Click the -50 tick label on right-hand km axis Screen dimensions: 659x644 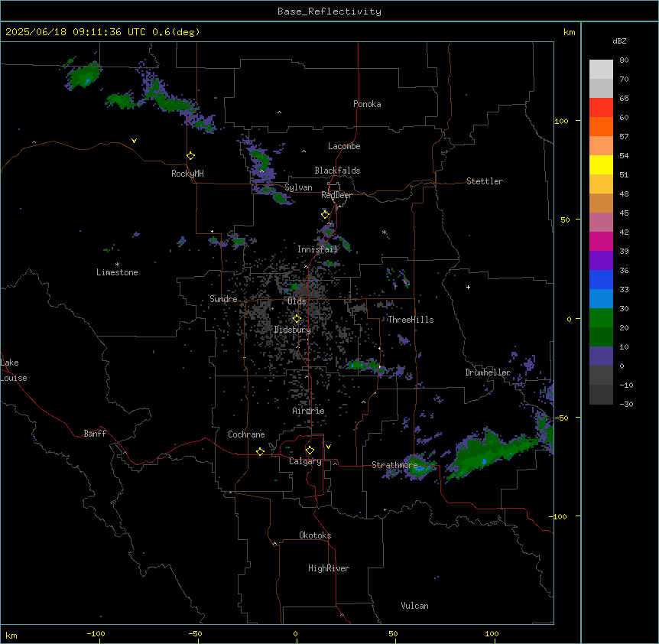click(x=561, y=418)
